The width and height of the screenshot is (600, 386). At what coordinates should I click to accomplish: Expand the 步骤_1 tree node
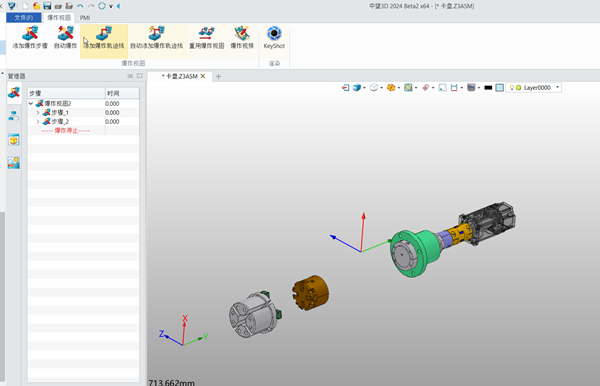coord(38,112)
